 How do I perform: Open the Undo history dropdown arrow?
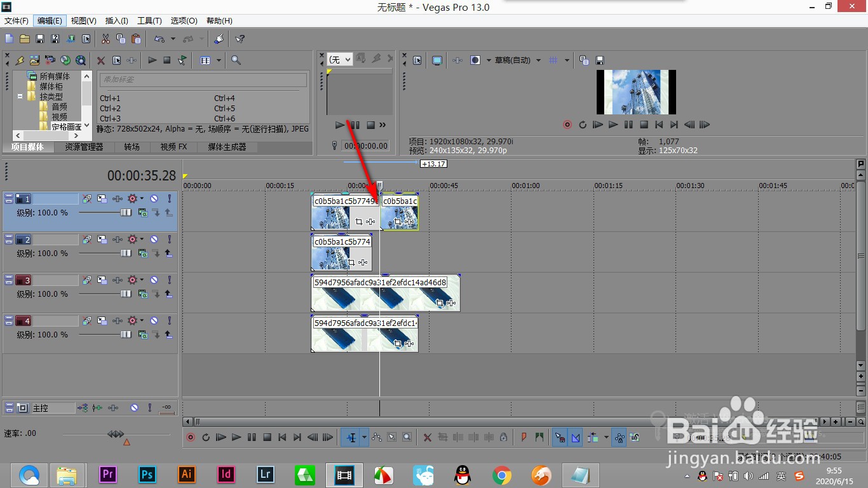tap(173, 39)
